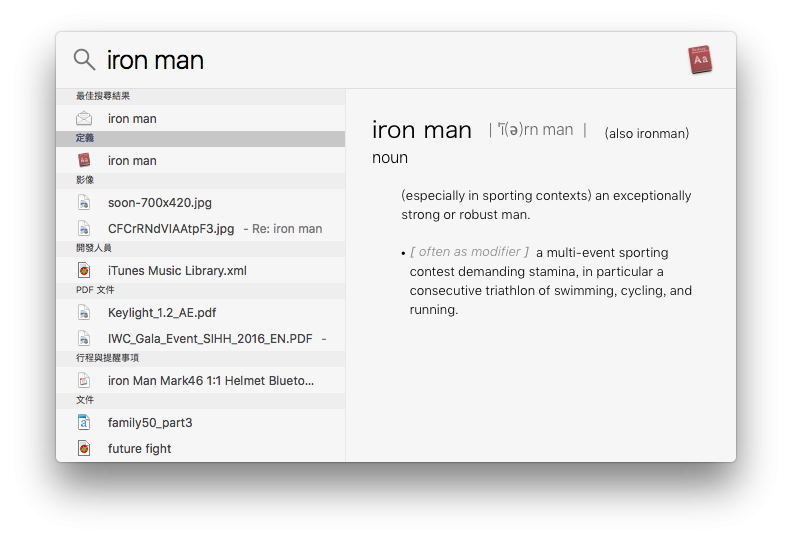Click the 'exceptionally strong or robust man' definition
792x542 pixels.
pyautogui.click(x=545, y=205)
